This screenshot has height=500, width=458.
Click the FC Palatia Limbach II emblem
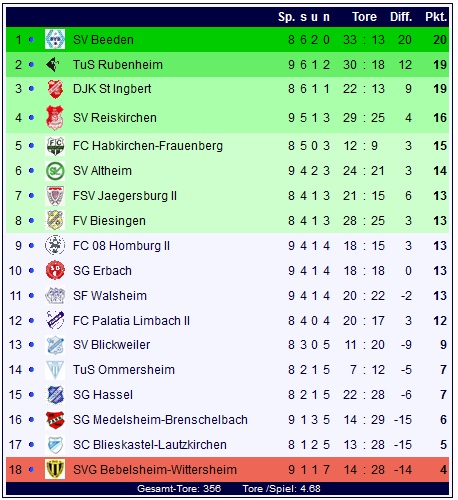click(x=55, y=320)
